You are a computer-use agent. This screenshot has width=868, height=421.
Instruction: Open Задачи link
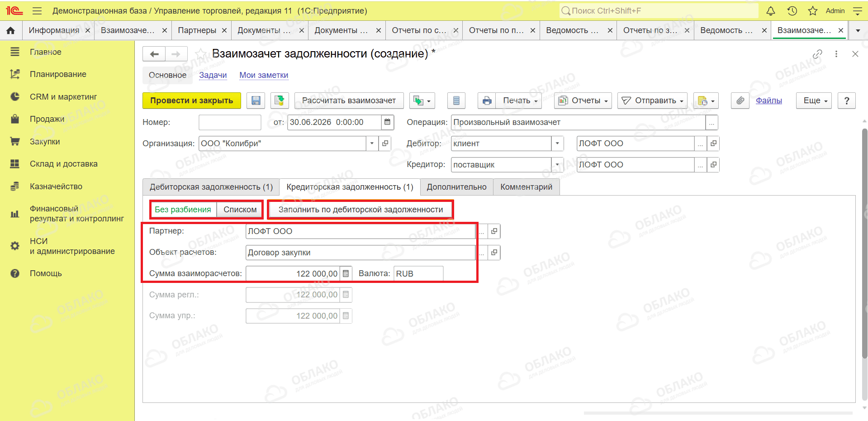click(213, 75)
